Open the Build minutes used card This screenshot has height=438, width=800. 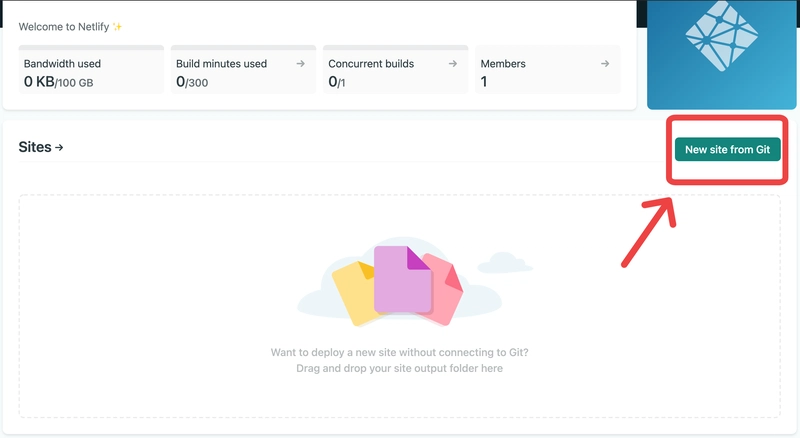pos(243,69)
